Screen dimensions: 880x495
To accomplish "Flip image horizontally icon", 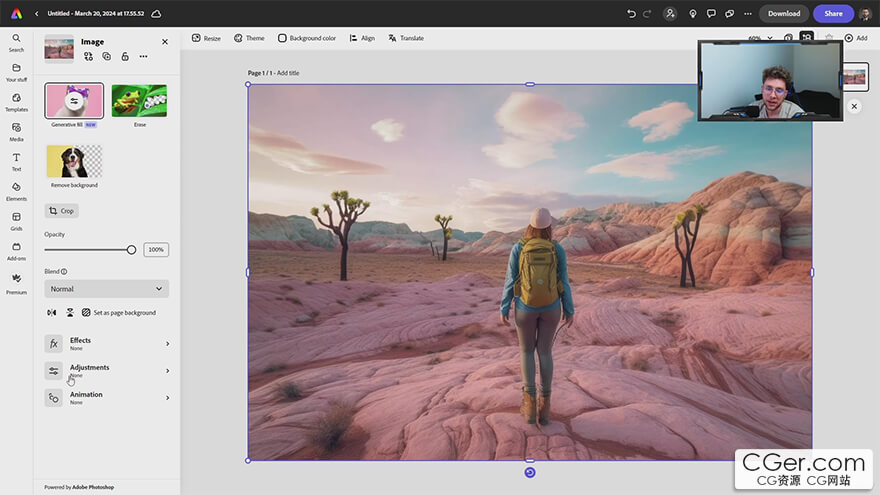I will coord(52,313).
